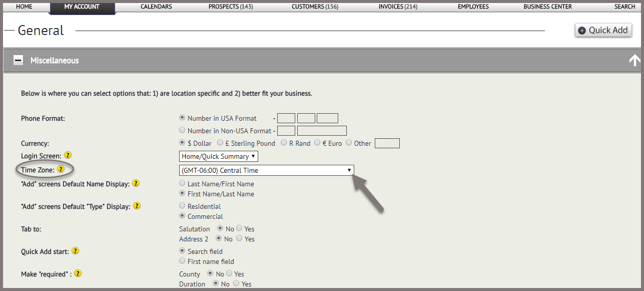Click the "Currency:" label

[x=35, y=143]
